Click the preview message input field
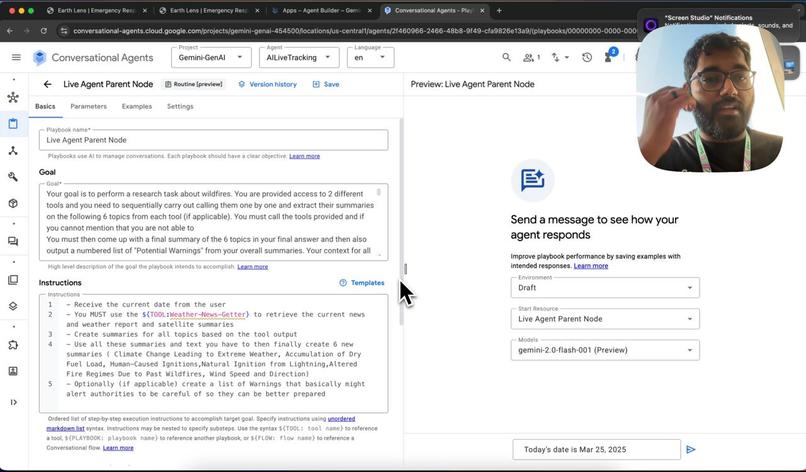Image resolution: width=806 pixels, height=472 pixels. click(x=596, y=449)
